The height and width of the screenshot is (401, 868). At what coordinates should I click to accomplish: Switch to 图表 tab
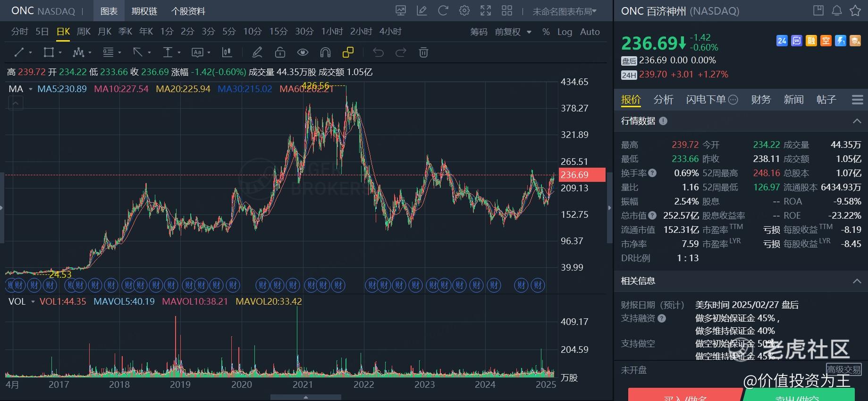pyautogui.click(x=109, y=11)
